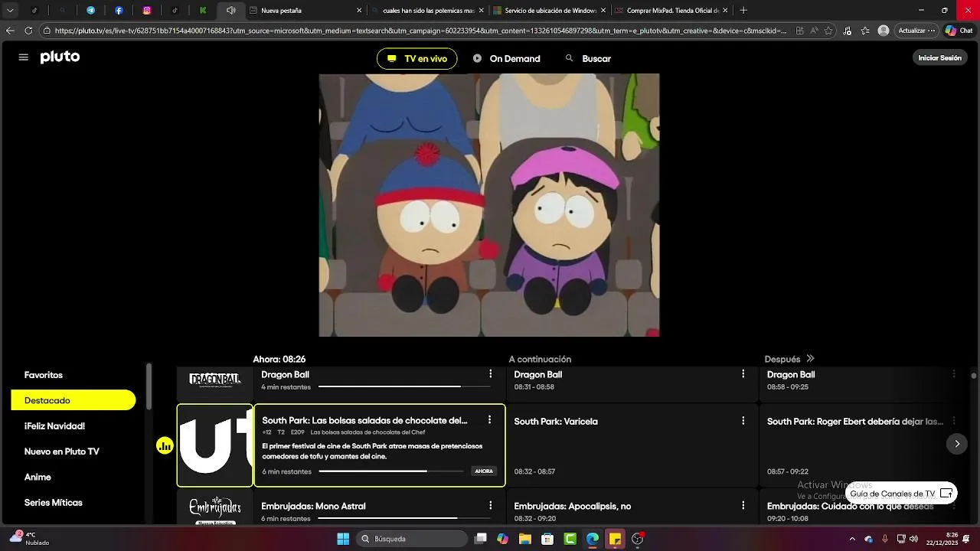This screenshot has width=980, height=551.
Task: Go to the Pluto logo home
Action: tap(60, 57)
